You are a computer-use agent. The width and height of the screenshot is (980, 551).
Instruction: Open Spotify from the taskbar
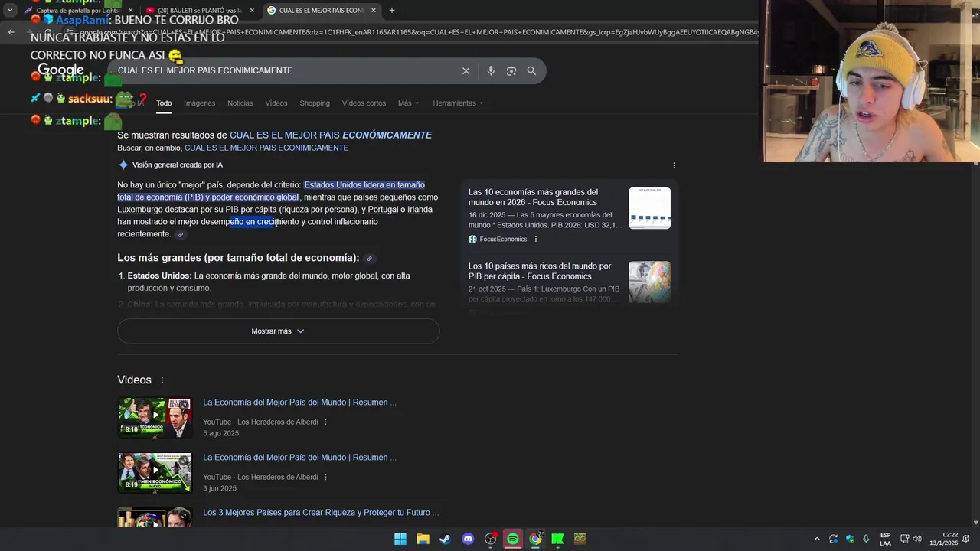(513, 539)
